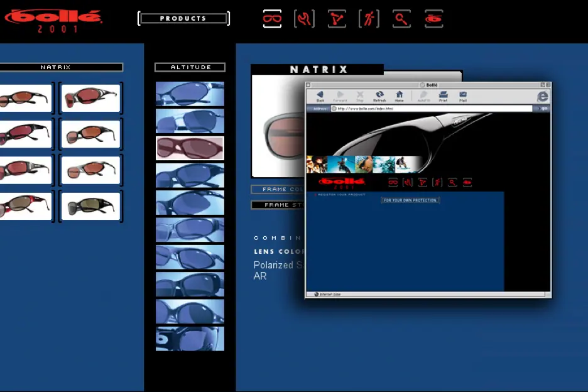Select the ALTITUDE category header tab
This screenshot has height=392, width=588.
click(190, 67)
